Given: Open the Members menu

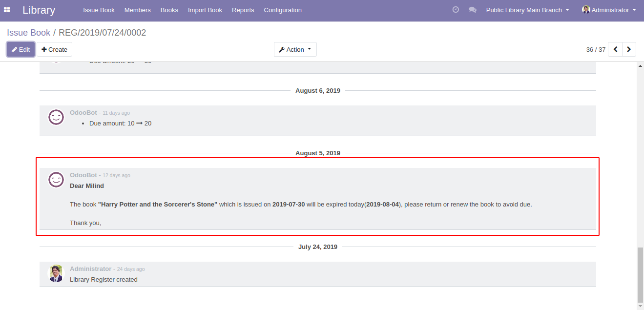Looking at the screenshot, I should (138, 10).
